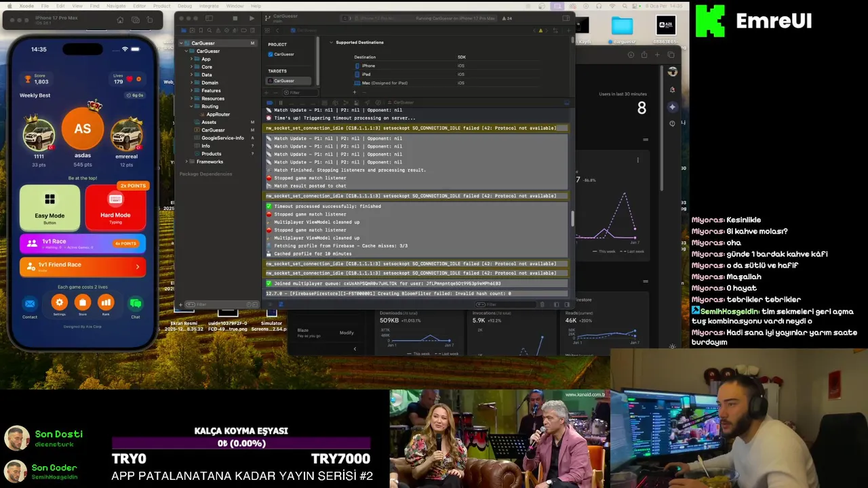The image size is (868, 488).
Task: Expand the Resources folder
Action: pos(191,98)
